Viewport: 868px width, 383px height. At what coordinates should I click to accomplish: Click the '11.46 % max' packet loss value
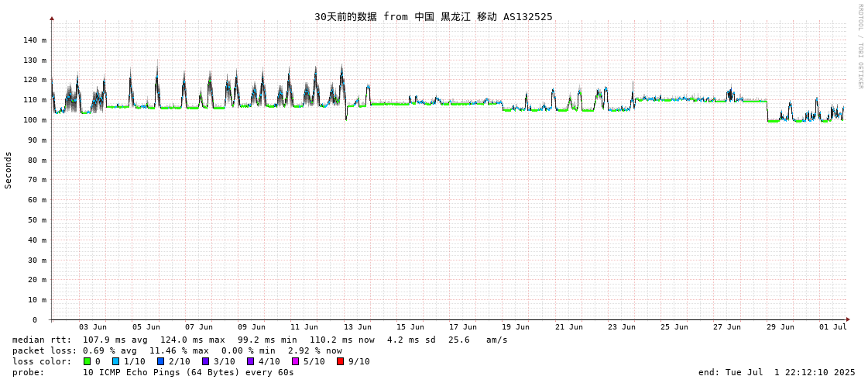180,351
